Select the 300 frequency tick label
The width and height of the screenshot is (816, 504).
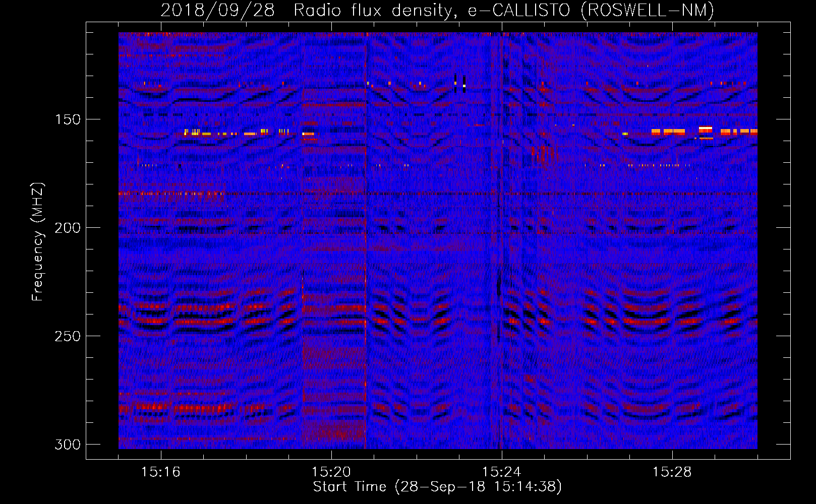pos(68,445)
